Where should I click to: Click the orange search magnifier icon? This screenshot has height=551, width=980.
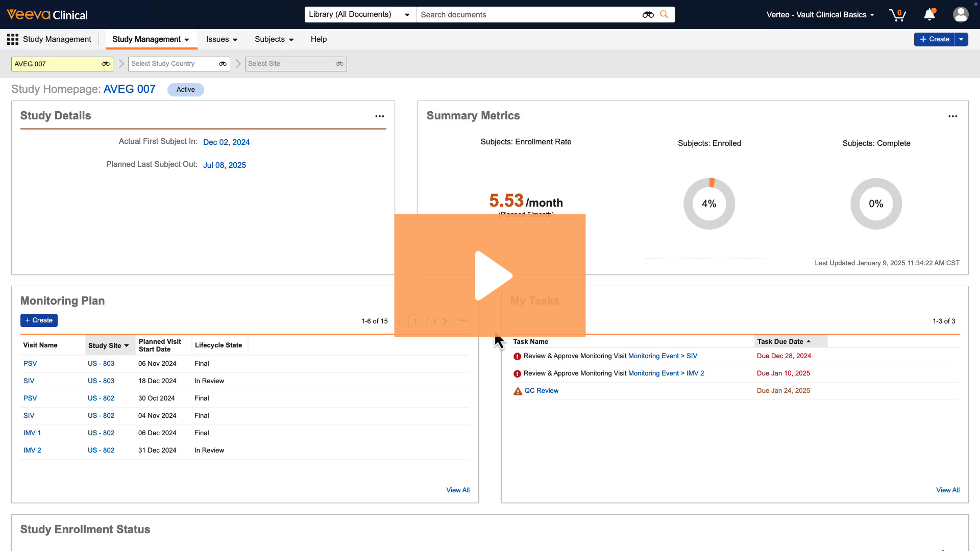664,15
